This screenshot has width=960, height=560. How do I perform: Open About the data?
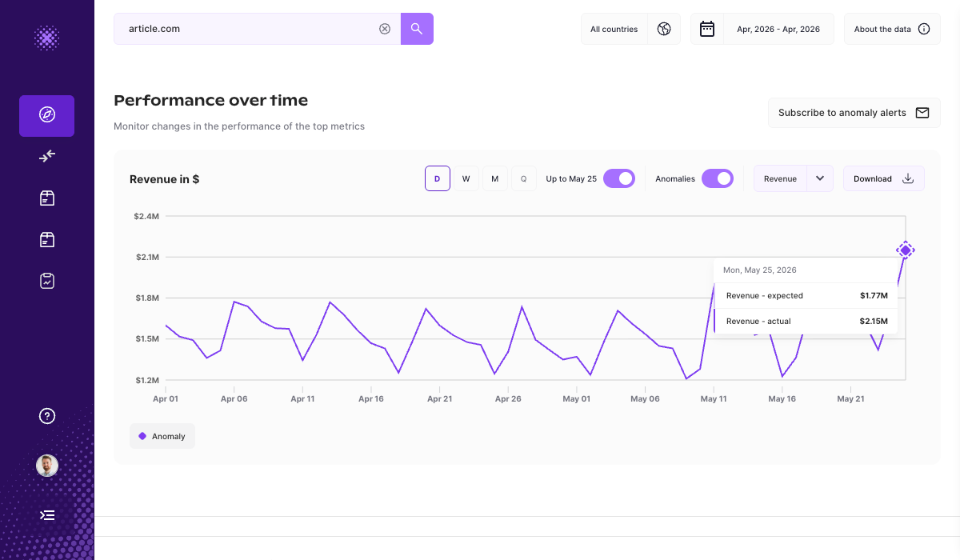892,29
